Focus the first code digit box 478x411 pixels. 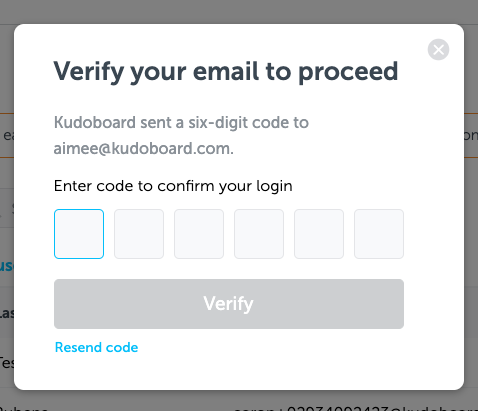pos(79,234)
